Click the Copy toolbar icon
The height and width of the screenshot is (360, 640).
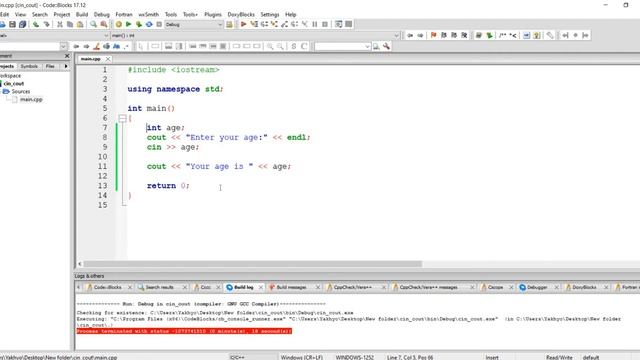pos(70,24)
